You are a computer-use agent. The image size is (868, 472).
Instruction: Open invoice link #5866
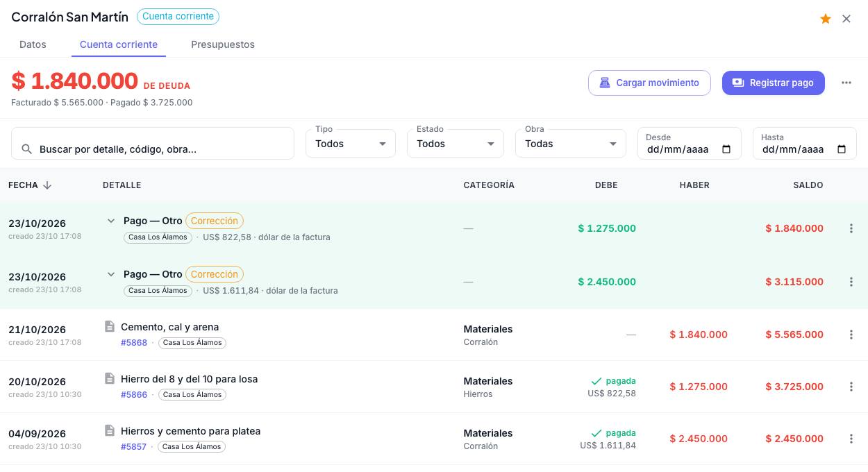point(134,394)
